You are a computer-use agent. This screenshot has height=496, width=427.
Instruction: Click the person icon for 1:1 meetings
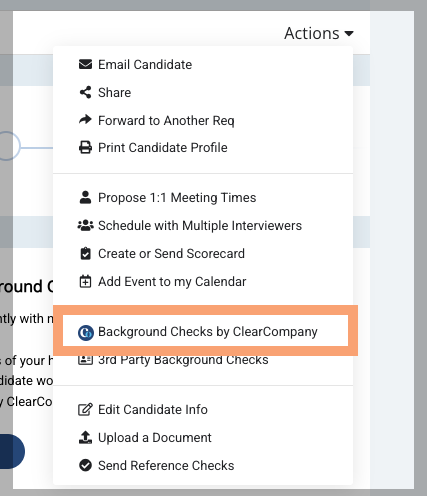coord(85,197)
